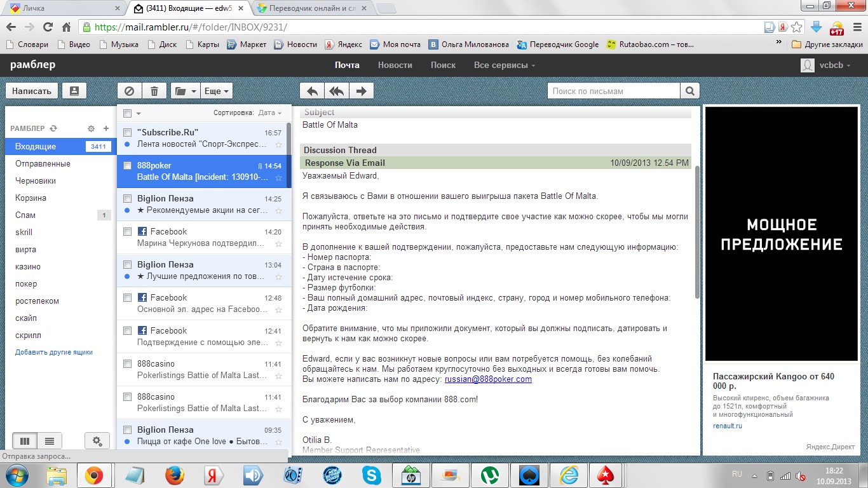Add a new folder with plus icon
Image resolution: width=868 pixels, height=488 pixels.
pyautogui.click(x=106, y=128)
